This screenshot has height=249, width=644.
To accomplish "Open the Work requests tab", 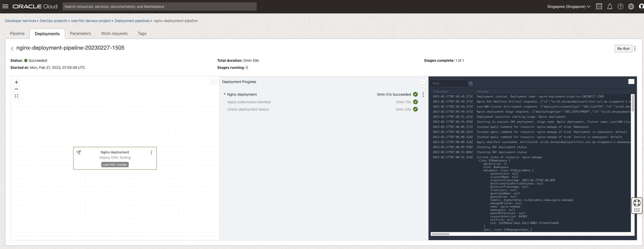I will (x=114, y=33).
